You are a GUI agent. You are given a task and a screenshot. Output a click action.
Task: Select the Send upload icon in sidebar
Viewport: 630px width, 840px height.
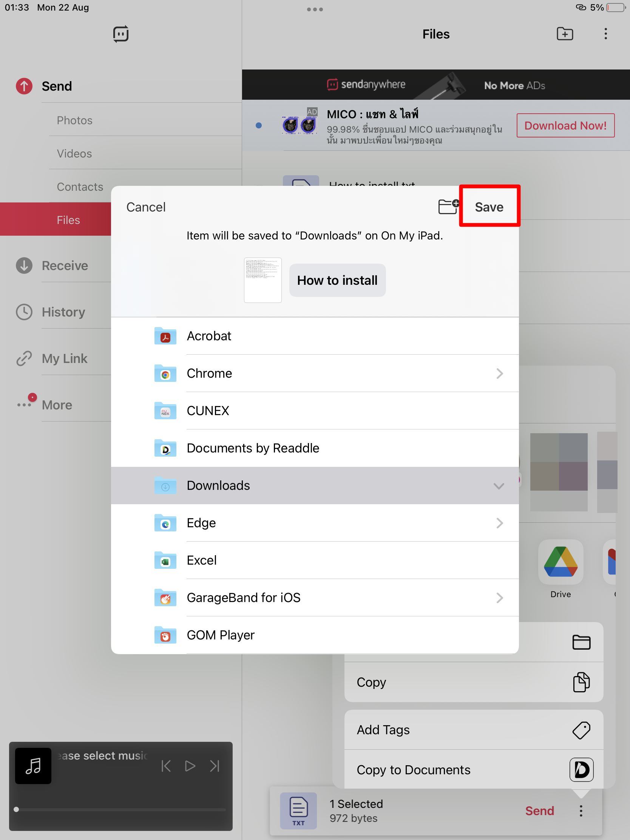[23, 86]
